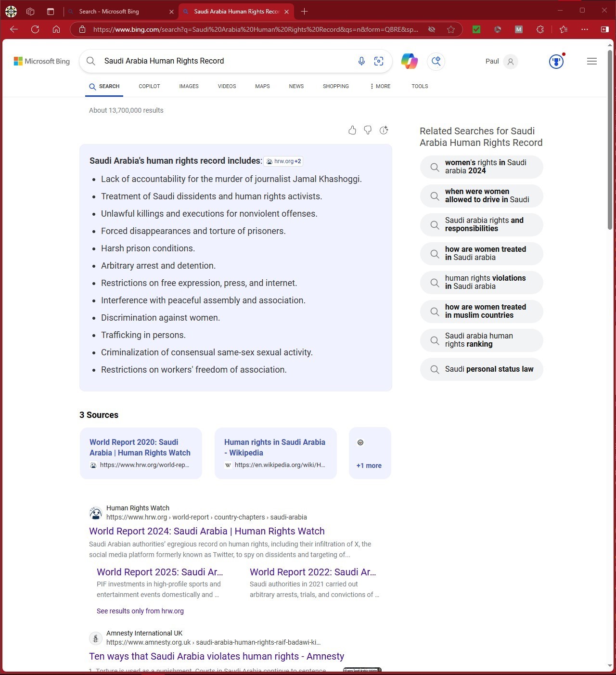This screenshot has width=616, height=675.
Task: Open the M extension icon
Action: [x=519, y=29]
